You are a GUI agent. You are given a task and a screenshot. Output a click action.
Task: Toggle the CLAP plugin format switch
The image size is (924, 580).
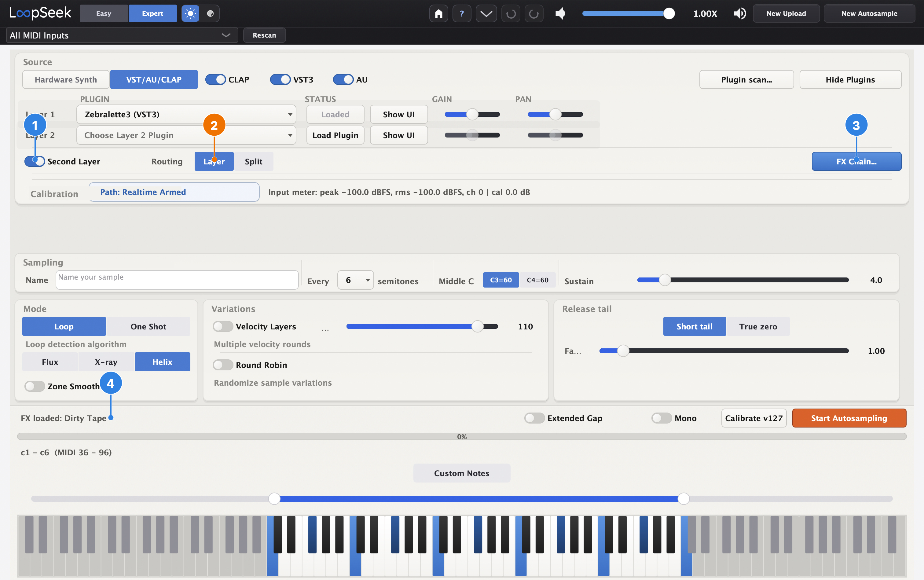(215, 79)
